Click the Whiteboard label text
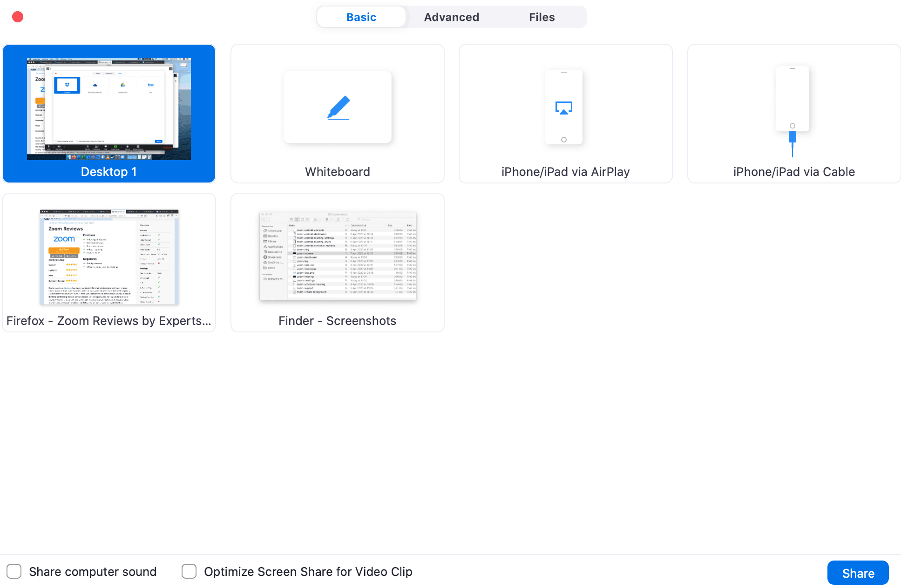 point(337,171)
